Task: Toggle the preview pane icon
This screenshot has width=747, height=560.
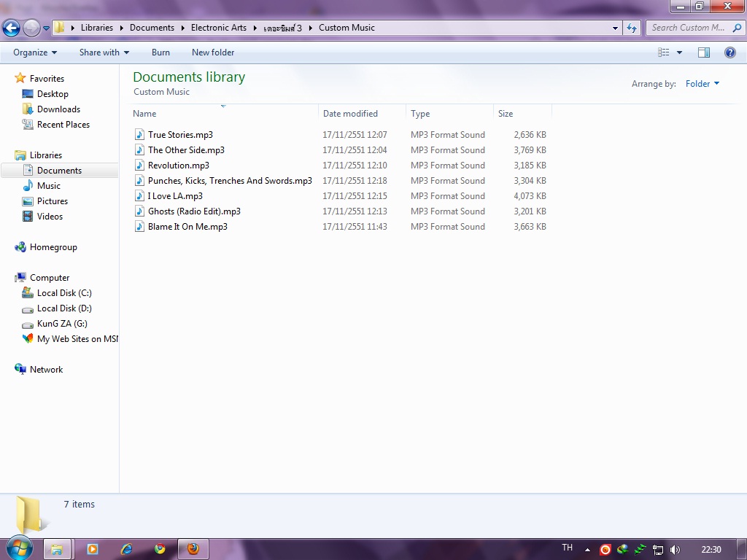Action: pos(704,52)
